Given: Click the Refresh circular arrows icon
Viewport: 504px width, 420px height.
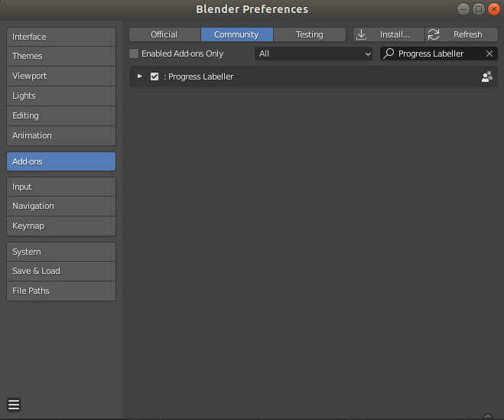Looking at the screenshot, I should [434, 34].
